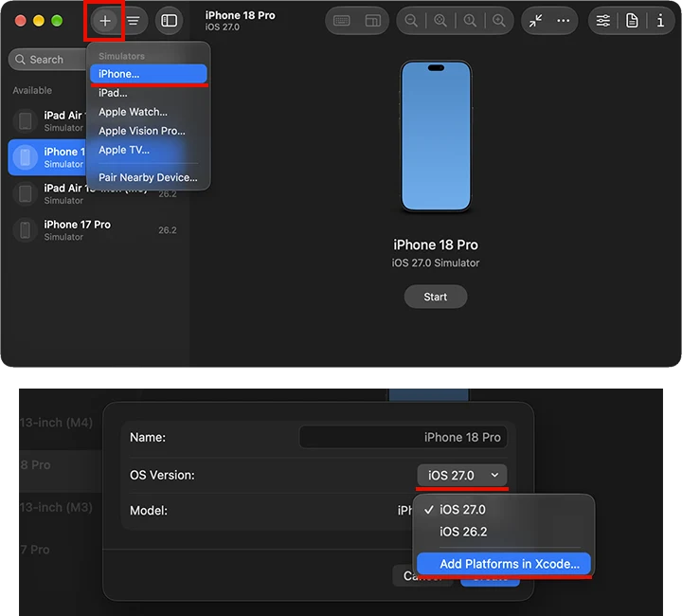Image resolution: width=682 pixels, height=616 pixels.
Task: Click the iPhone 18 Pro device preview image
Action: [436, 136]
